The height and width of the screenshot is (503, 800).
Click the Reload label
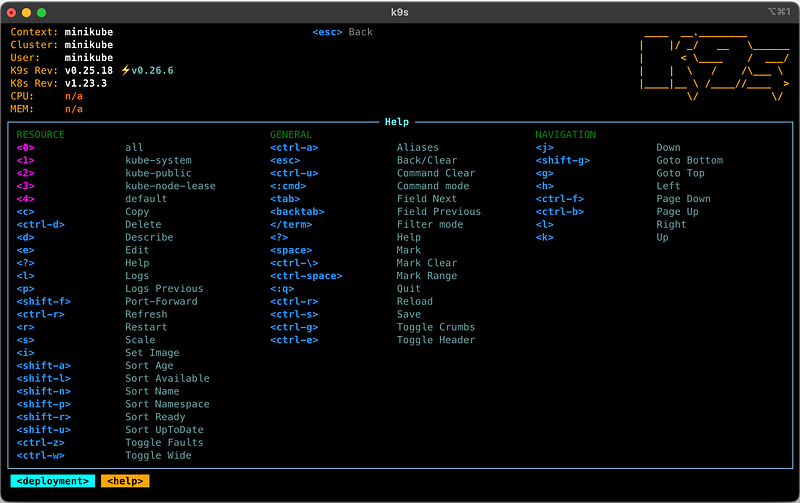[x=414, y=301]
